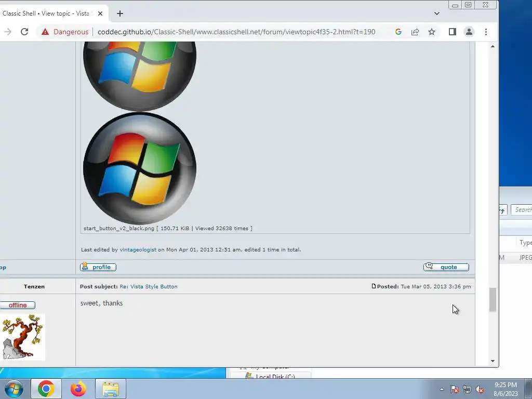The height and width of the screenshot is (399, 532).
Task: Click the page scrollbar up arrow
Action: coord(493,46)
